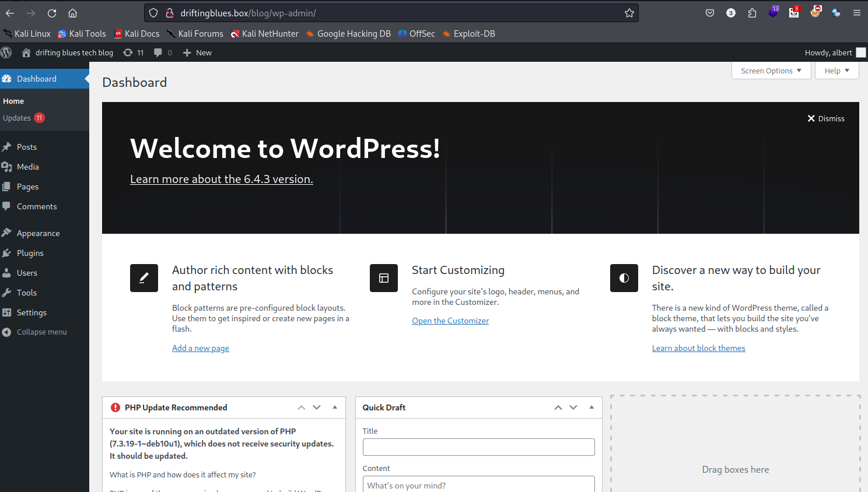Open the Kali NetHunter bookmark

click(x=264, y=34)
